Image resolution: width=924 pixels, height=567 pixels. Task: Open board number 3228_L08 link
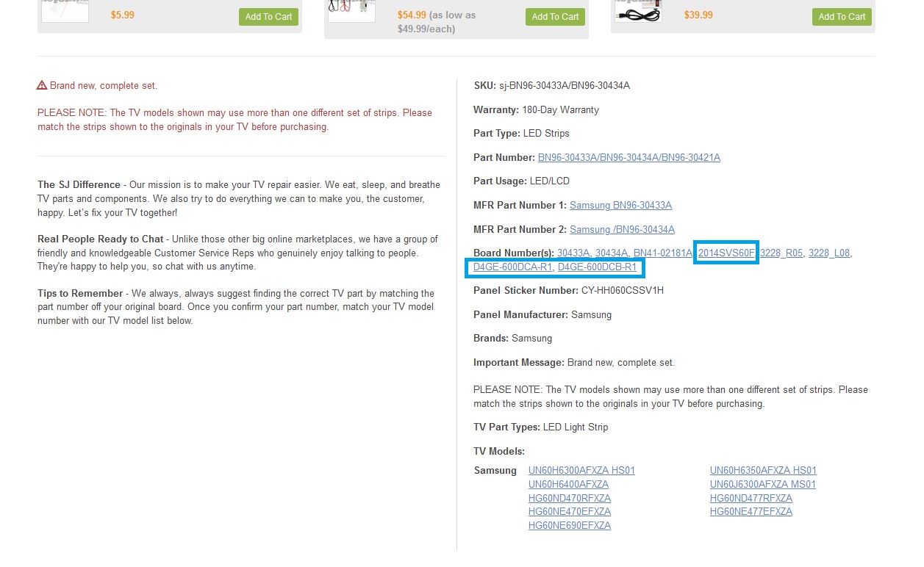point(828,253)
